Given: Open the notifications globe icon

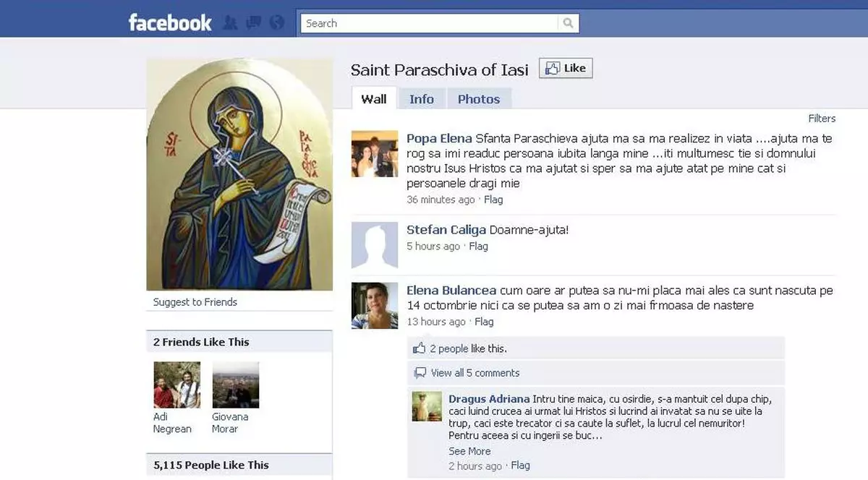Looking at the screenshot, I should tap(276, 22).
